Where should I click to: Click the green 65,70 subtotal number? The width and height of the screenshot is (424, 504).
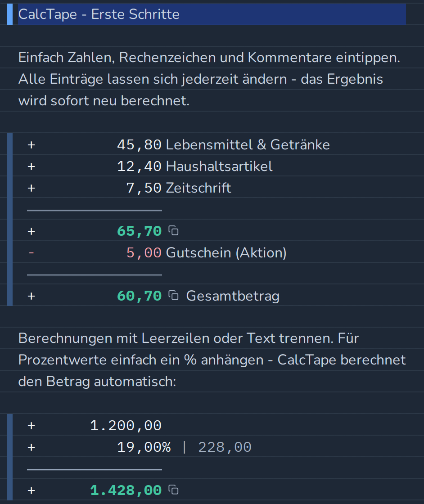click(139, 231)
